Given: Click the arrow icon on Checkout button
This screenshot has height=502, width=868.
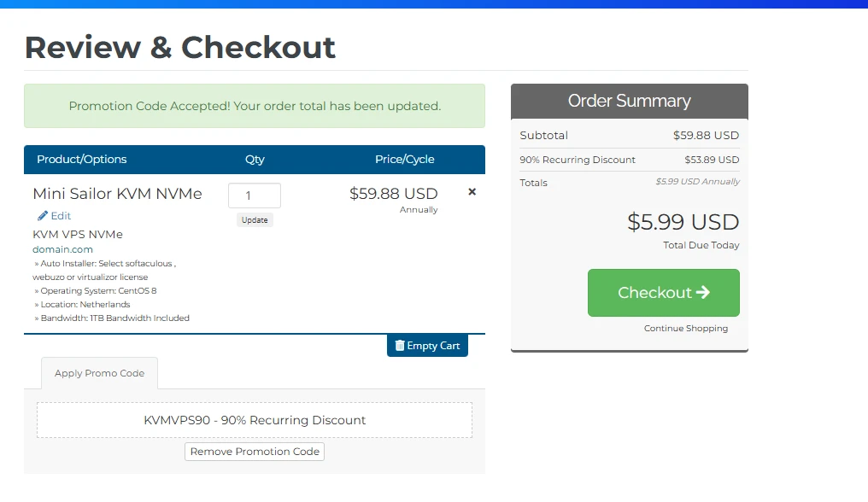Looking at the screenshot, I should point(703,292).
